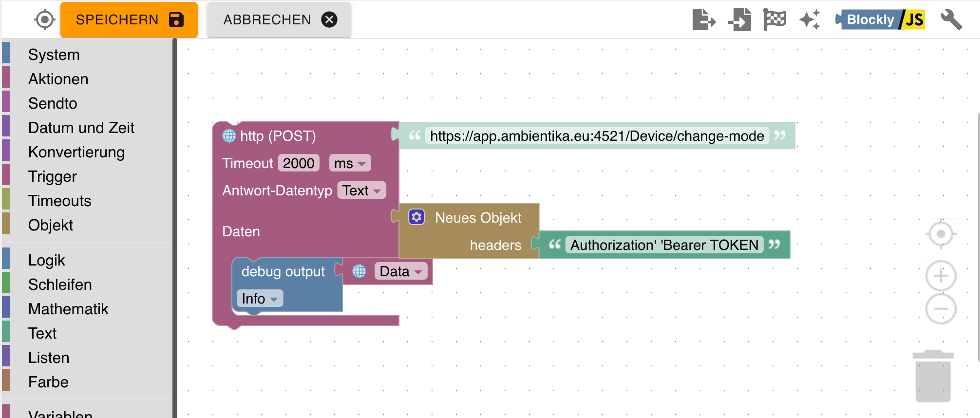This screenshot has height=418, width=980.
Task: Click the Abbrechen cancel button
Action: [x=279, y=20]
